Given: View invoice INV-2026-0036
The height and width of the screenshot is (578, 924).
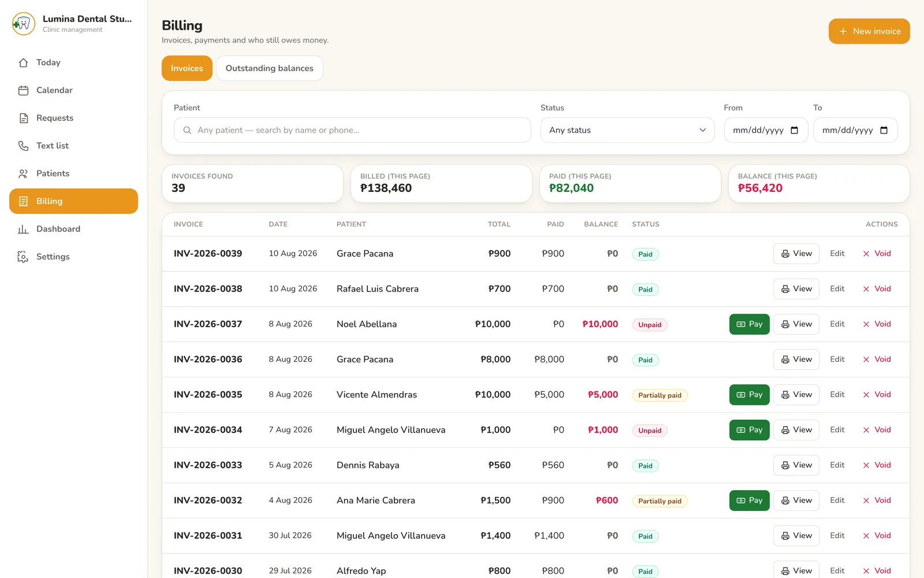Looking at the screenshot, I should click(796, 360).
